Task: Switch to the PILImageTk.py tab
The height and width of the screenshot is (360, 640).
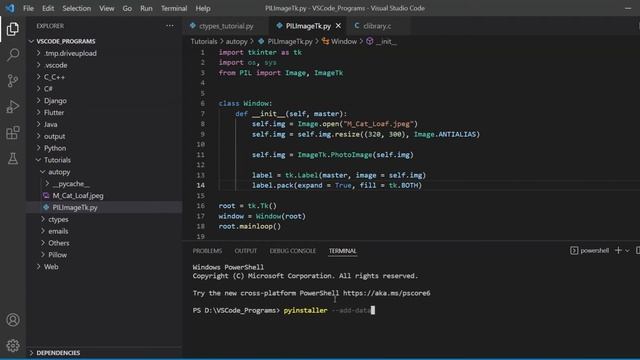Action: pos(308,26)
